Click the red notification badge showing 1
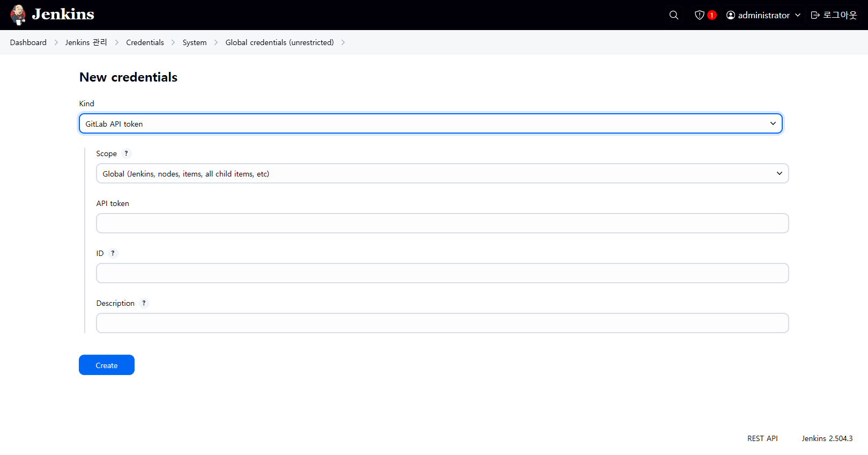 tap(712, 15)
